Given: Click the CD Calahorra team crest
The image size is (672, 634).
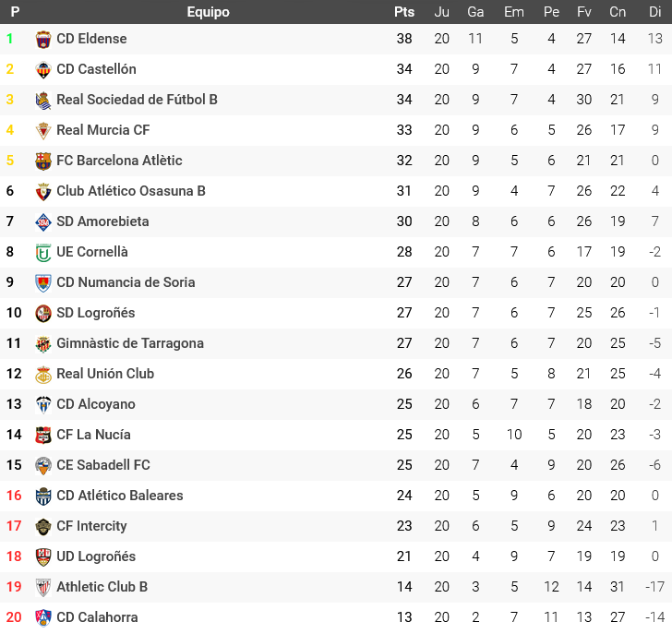Looking at the screenshot, I should pyautogui.click(x=43, y=617).
